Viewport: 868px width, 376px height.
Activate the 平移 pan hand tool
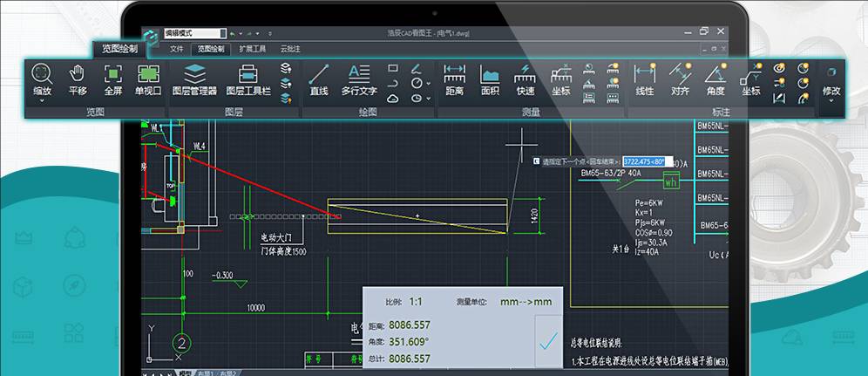click(x=78, y=79)
